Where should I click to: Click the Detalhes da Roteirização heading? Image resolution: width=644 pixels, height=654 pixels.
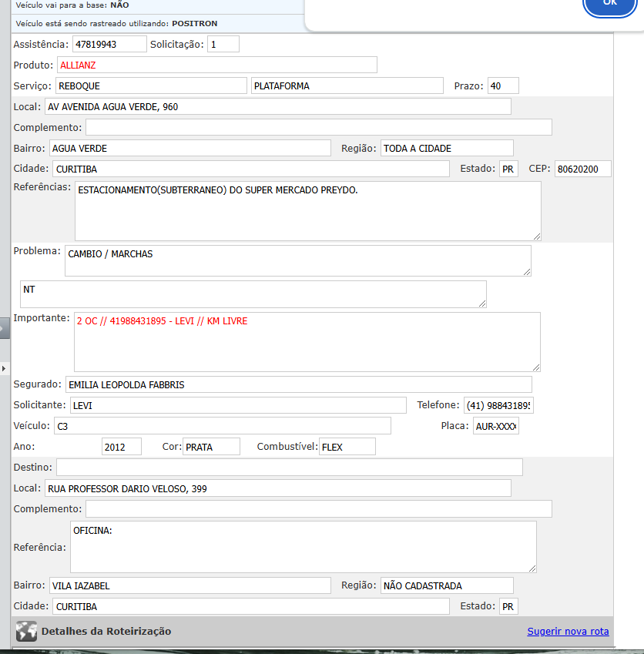click(x=106, y=631)
